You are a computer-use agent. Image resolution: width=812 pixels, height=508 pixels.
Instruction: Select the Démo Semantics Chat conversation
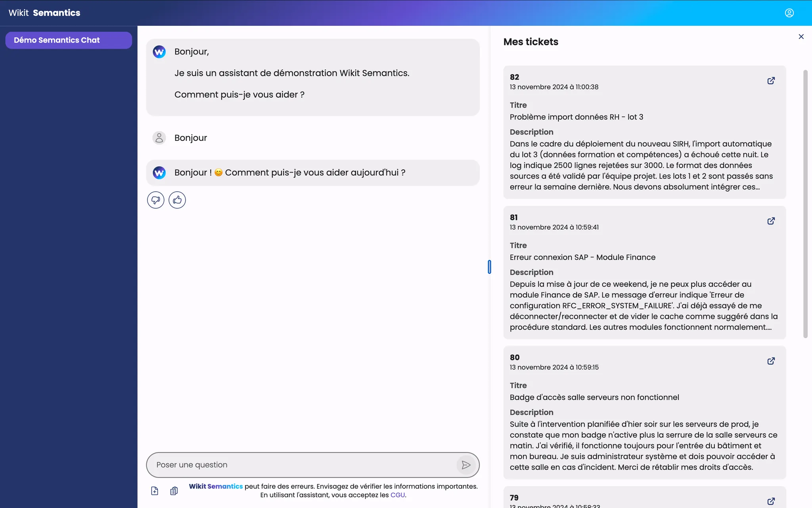[68, 40]
